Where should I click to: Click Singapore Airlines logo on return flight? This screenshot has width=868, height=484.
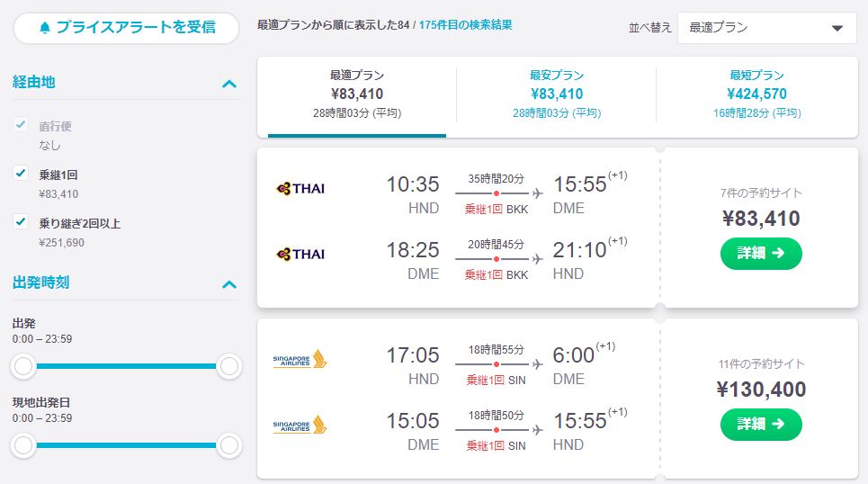click(300, 425)
